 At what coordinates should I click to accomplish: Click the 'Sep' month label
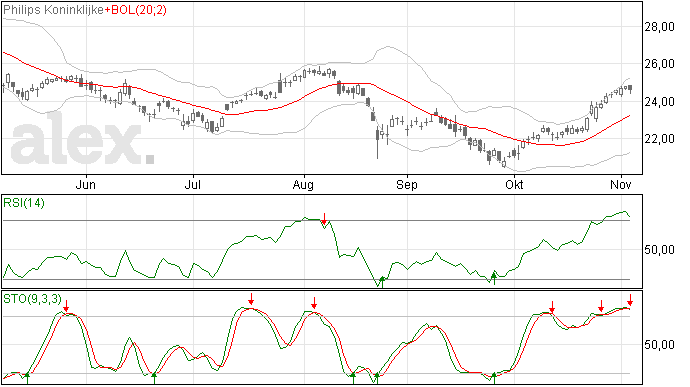tap(407, 185)
